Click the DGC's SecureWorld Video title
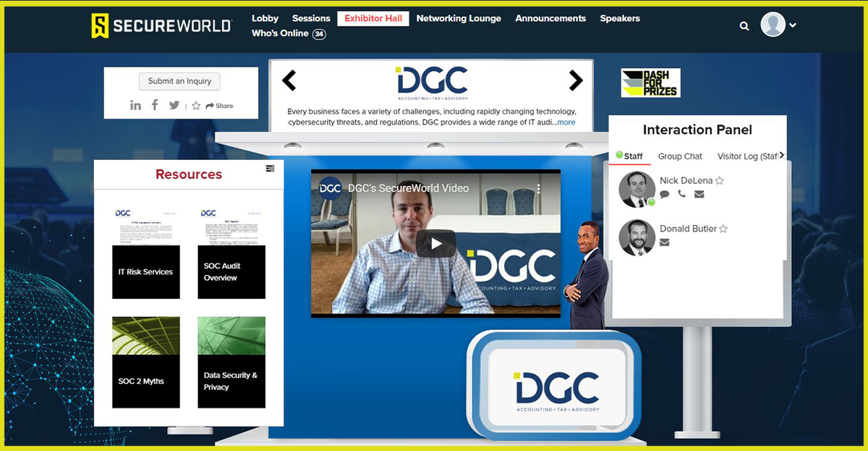The width and height of the screenshot is (868, 451). click(408, 188)
